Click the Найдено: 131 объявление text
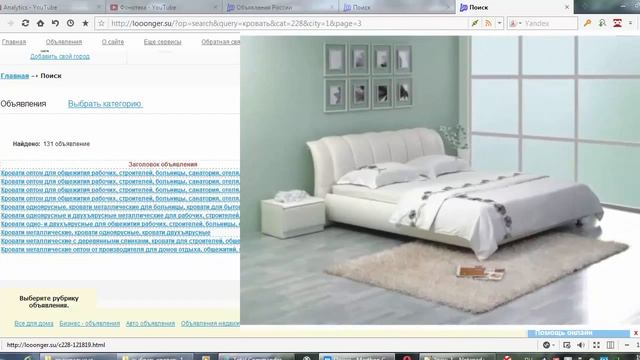 51,144
